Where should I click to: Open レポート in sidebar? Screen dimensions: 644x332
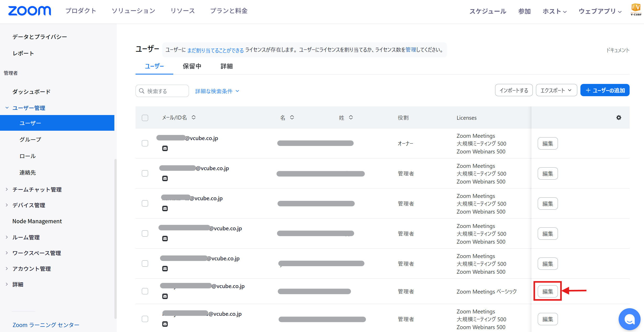23,53
